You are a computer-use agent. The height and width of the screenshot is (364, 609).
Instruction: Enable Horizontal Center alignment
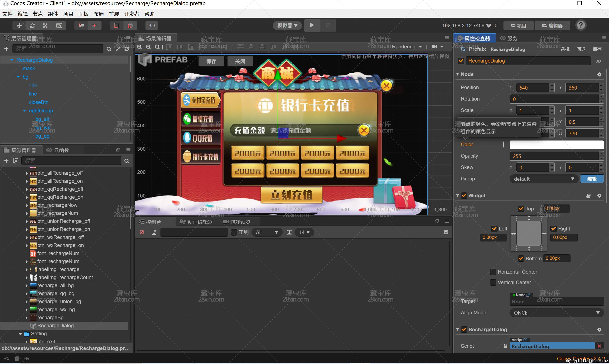click(493, 272)
